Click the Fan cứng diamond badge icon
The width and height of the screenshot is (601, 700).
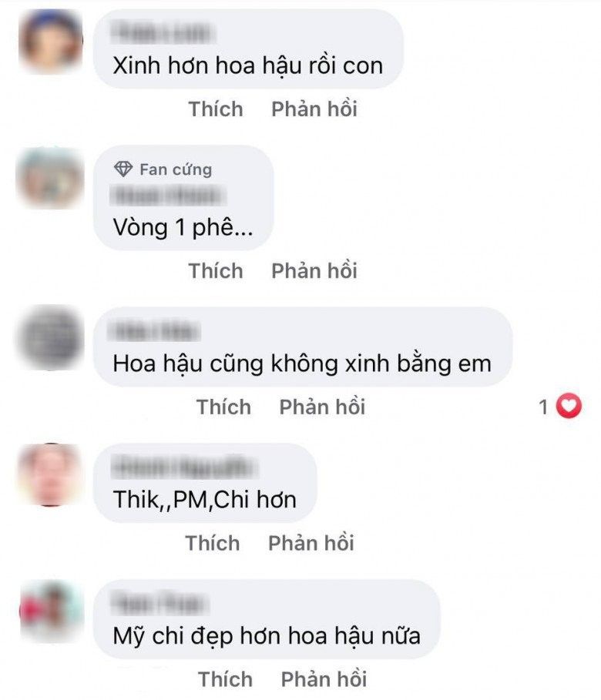123,169
